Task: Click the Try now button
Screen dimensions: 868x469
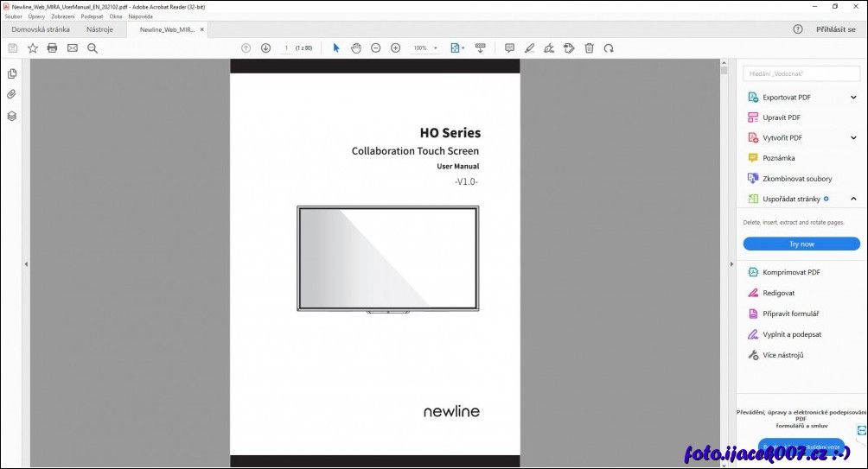Action: (x=801, y=244)
